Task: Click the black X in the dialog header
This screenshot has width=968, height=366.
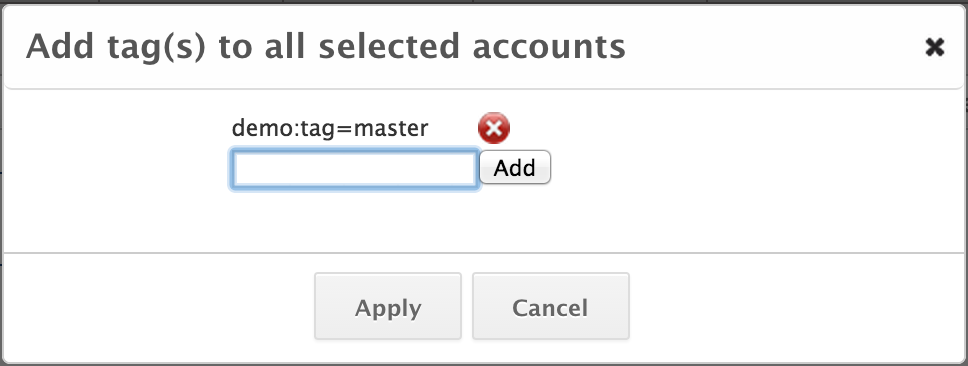Action: pos(935,47)
